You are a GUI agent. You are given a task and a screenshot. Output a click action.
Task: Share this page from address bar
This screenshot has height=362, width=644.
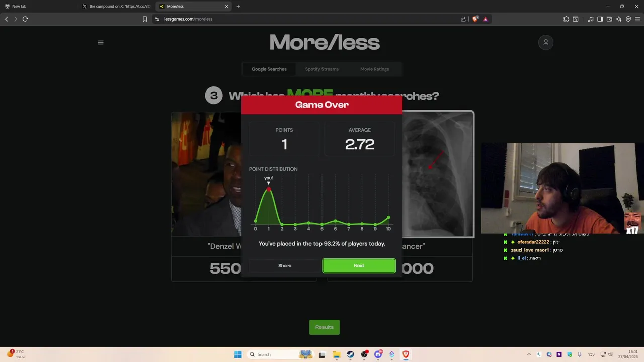coord(463,19)
